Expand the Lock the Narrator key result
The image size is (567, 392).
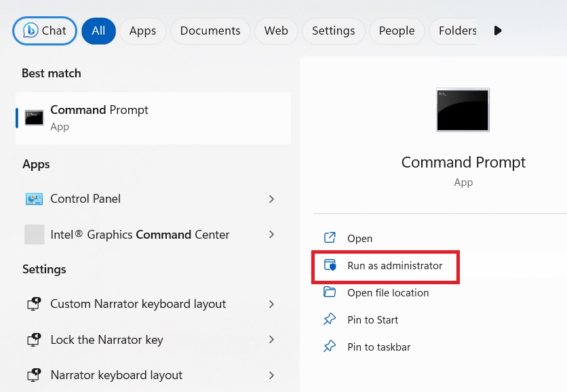[271, 340]
